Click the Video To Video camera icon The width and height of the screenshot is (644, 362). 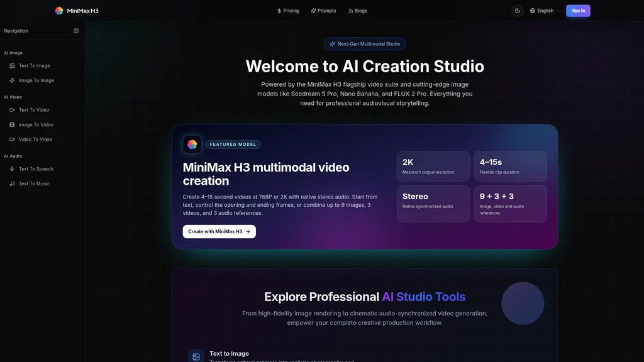(x=12, y=140)
